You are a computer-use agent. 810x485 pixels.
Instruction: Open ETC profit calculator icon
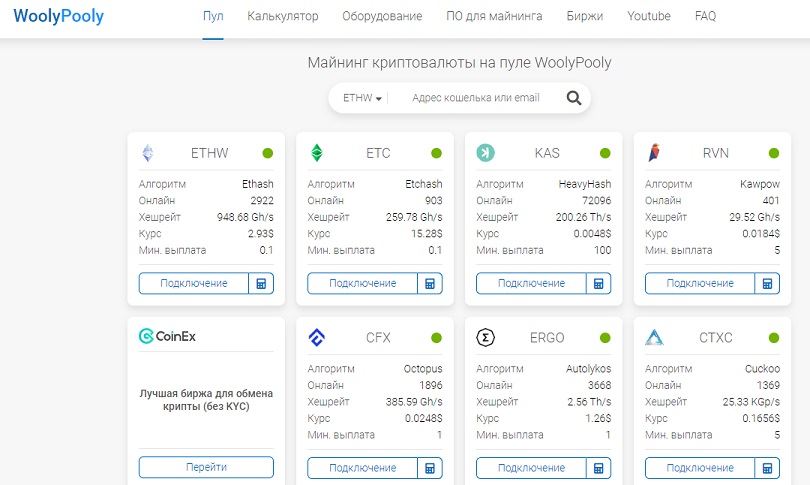[430, 284]
